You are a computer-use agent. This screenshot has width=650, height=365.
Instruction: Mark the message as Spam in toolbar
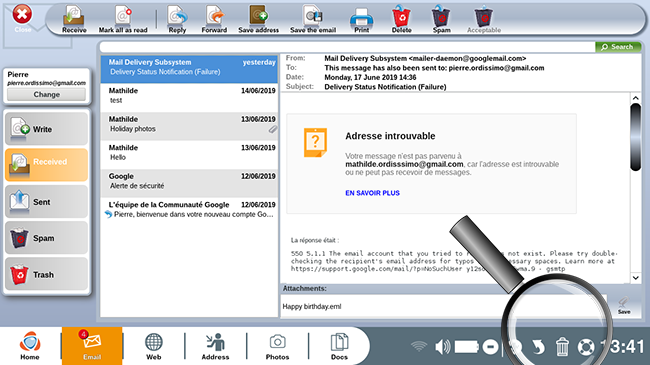coord(441,19)
